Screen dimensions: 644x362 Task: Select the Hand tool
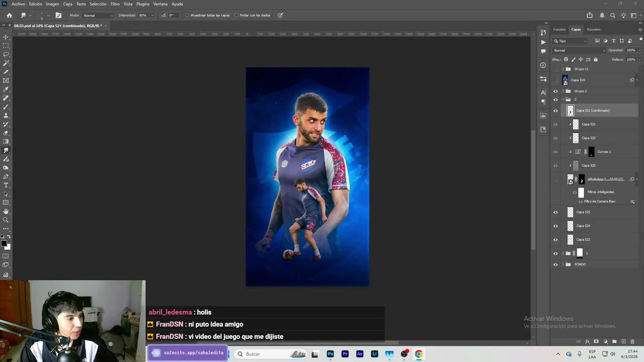tap(6, 212)
